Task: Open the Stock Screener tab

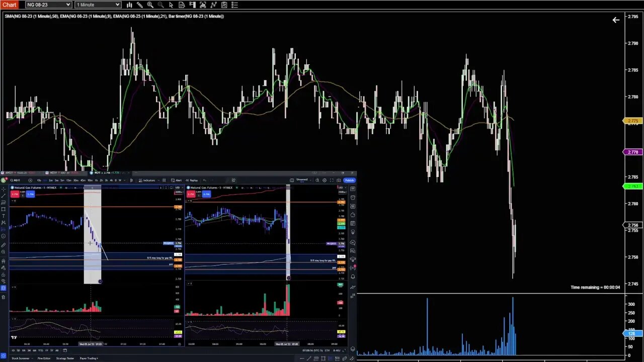Action: coord(21,358)
